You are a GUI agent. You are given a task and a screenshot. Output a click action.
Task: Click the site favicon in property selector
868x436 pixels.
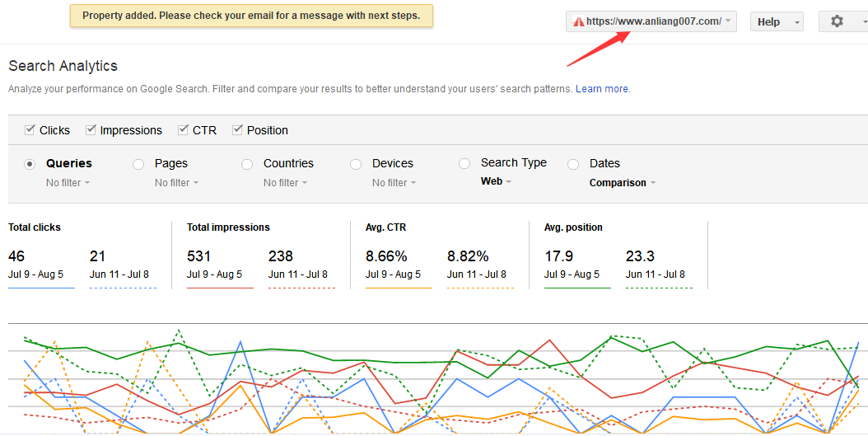click(x=579, y=21)
